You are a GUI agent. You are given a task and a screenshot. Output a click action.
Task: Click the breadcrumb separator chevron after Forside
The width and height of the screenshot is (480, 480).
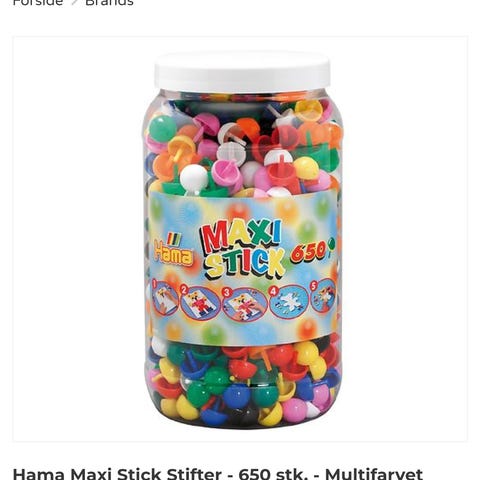[74, 3]
